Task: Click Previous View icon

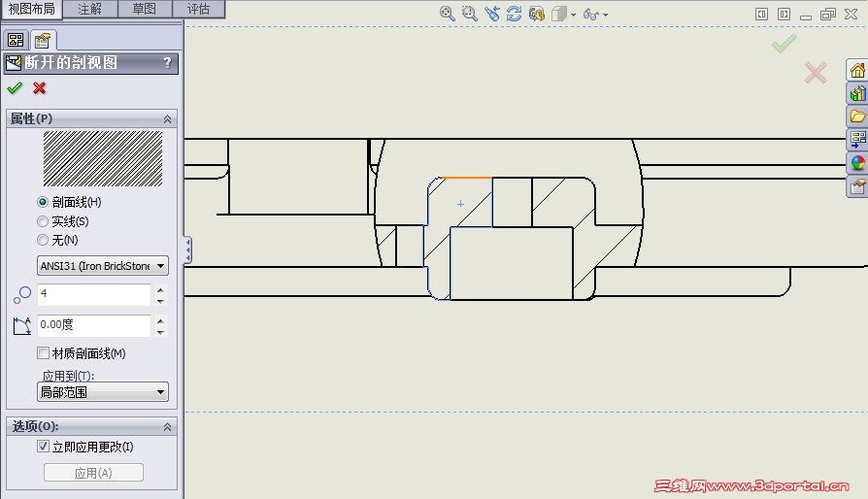Action: [x=492, y=14]
